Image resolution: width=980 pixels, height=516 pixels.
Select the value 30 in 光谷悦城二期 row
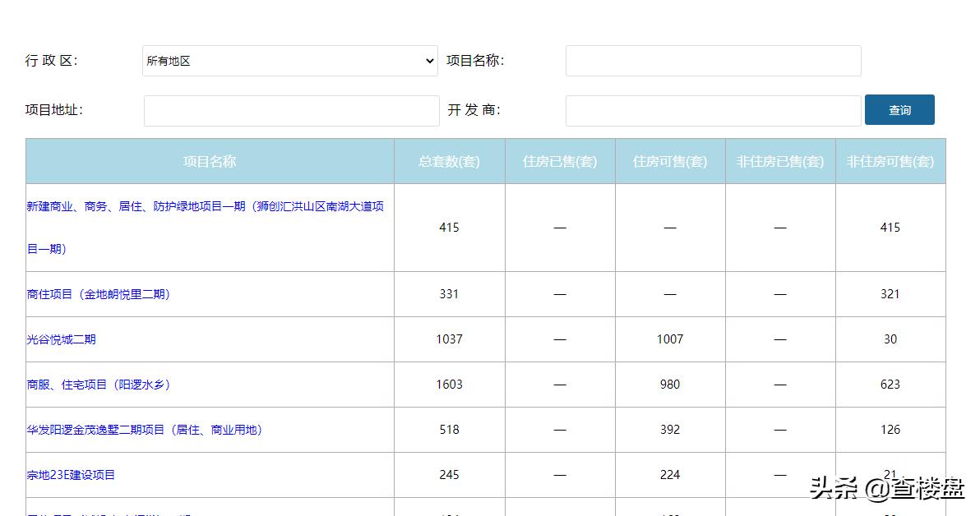point(890,339)
